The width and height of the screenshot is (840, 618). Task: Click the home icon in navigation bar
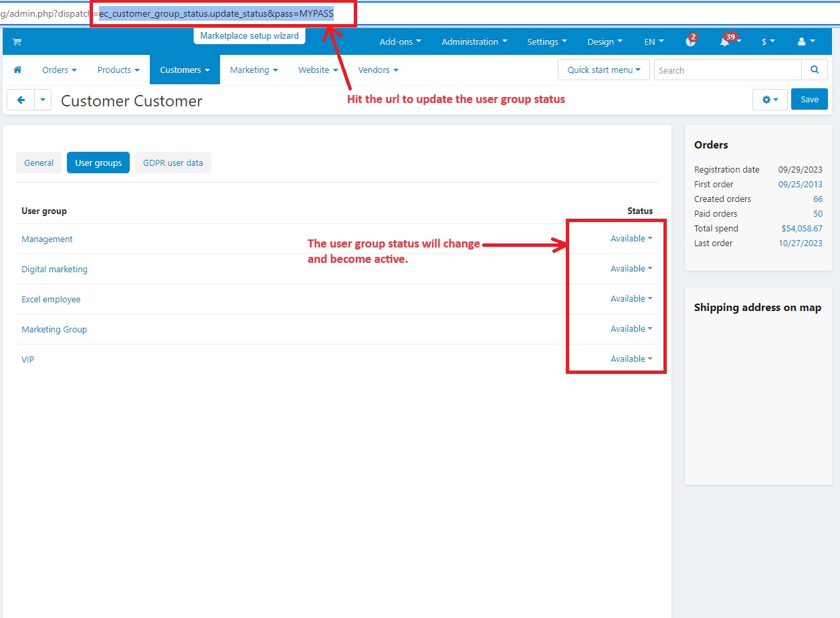click(17, 70)
